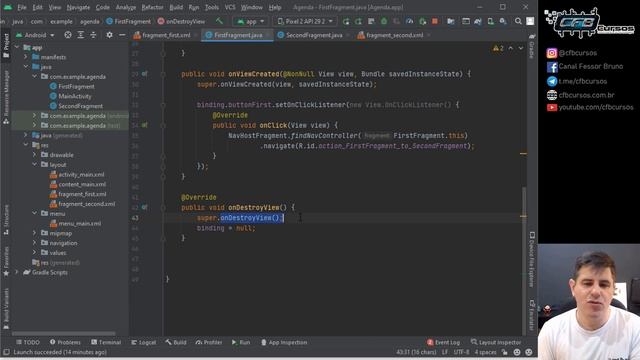Open the SDK Manager icon
Image resolution: width=640 pixels, height=360 pixels.
[503, 21]
